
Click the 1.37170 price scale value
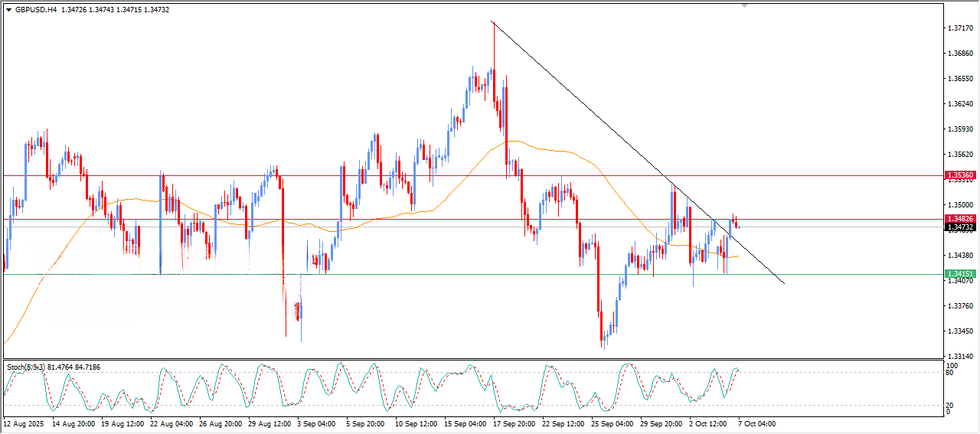pos(960,28)
